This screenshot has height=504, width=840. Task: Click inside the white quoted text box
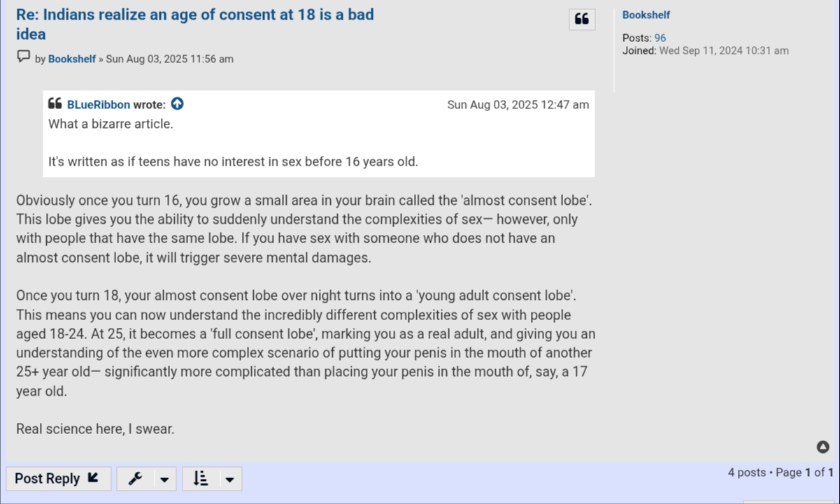coord(318,143)
